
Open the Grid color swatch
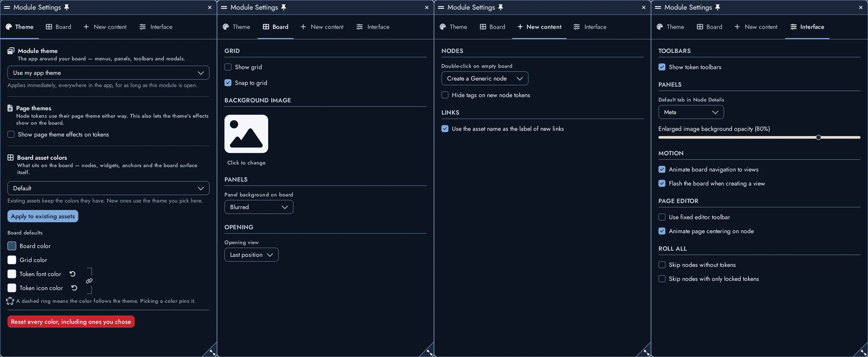(x=12, y=260)
